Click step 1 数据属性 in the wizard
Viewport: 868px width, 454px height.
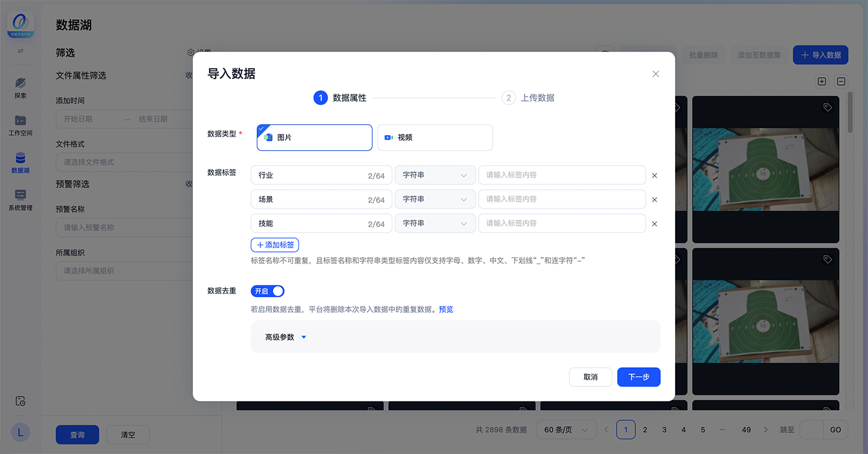click(x=340, y=98)
